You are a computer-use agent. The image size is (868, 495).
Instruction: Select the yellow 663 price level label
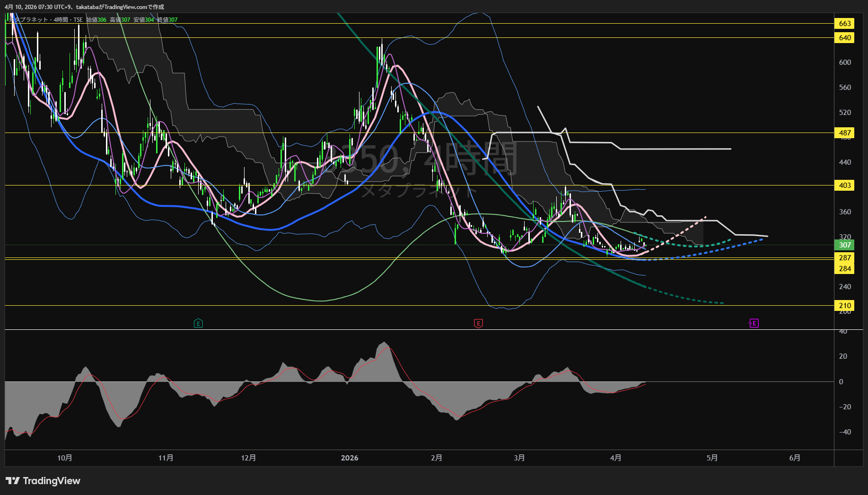[845, 24]
